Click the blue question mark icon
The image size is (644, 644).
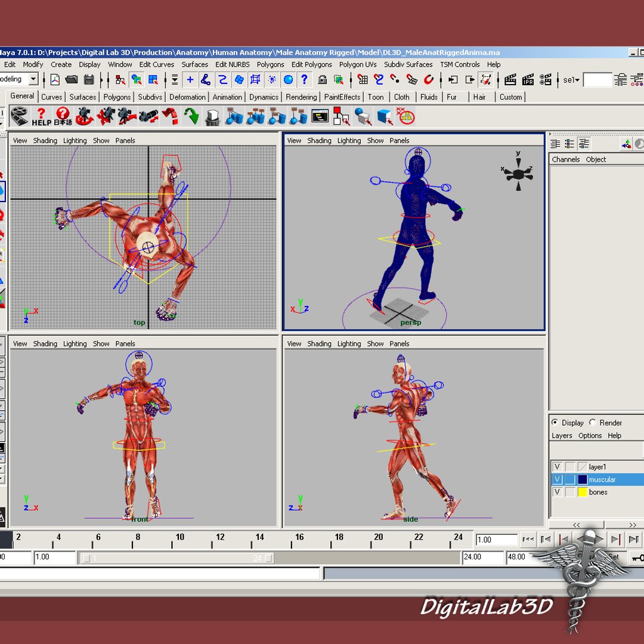coord(304,80)
